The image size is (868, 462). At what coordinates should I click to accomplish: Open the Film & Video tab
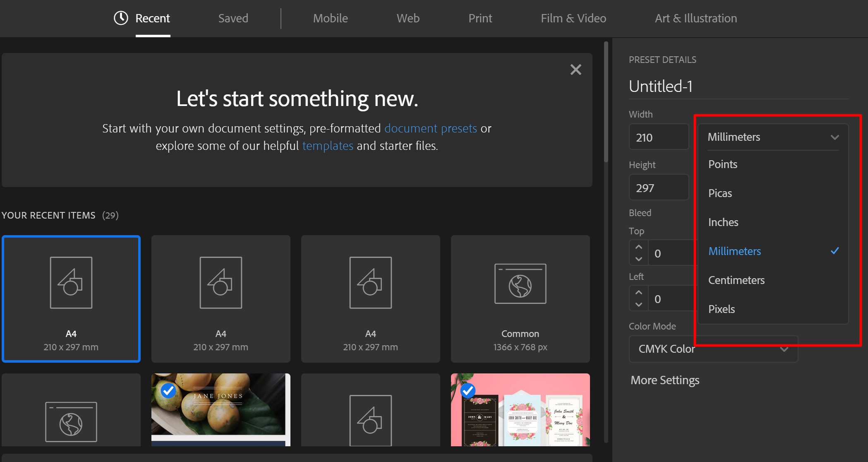click(573, 18)
